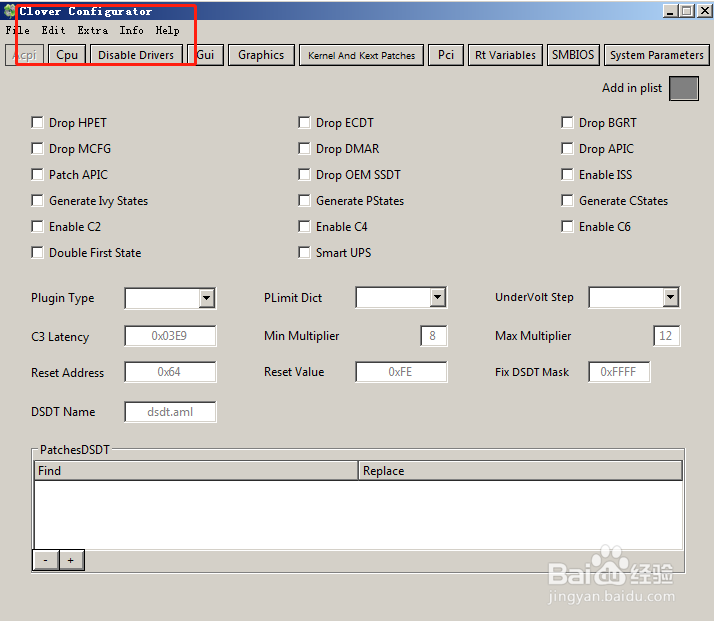The height and width of the screenshot is (621, 714).
Task: Click the Fix DSDT Mask field
Action: [619, 372]
